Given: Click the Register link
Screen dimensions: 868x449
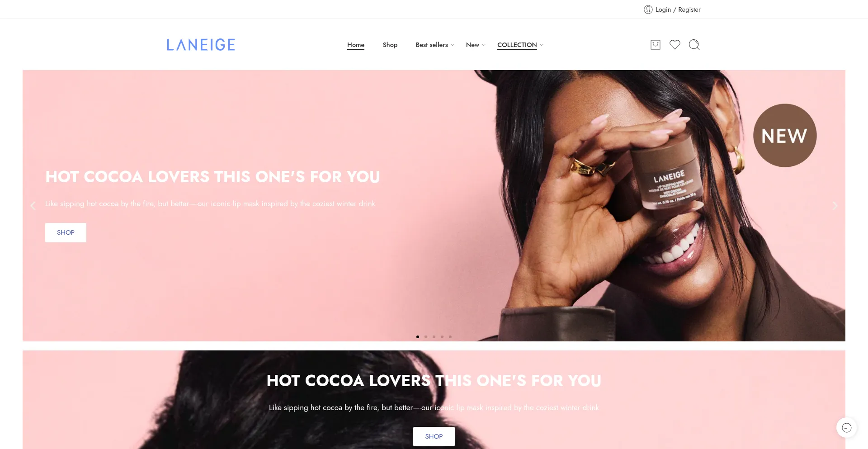Looking at the screenshot, I should tap(689, 9).
